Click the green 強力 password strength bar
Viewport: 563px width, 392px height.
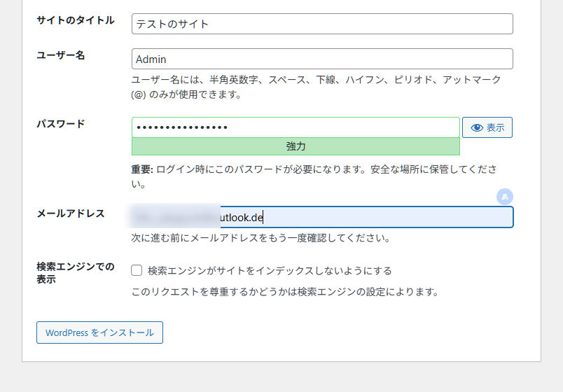point(296,146)
